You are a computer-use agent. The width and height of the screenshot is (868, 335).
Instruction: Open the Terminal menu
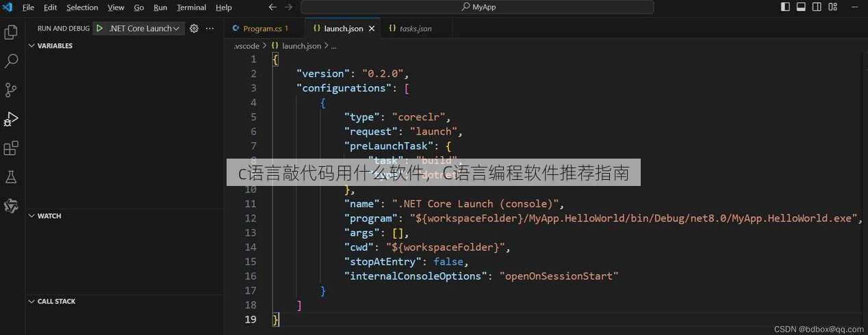[x=192, y=8]
